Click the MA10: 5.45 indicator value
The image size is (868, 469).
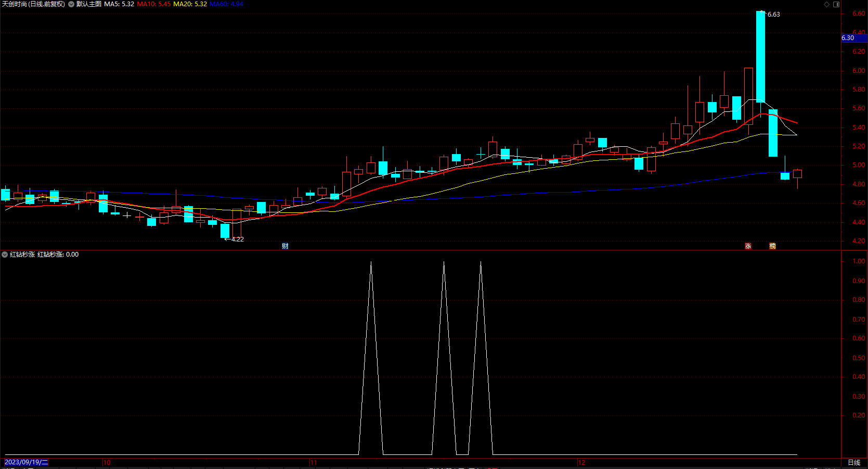tap(154, 4)
